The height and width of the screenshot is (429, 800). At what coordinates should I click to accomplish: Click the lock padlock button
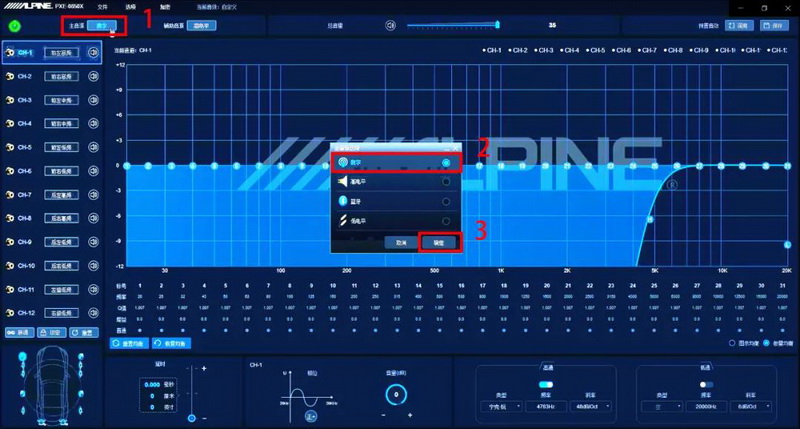coord(51,333)
